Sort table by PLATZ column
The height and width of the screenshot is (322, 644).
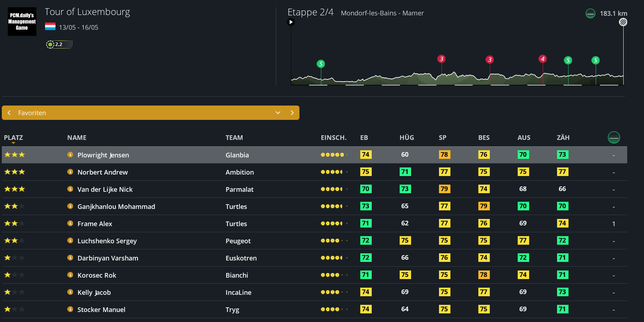13,138
